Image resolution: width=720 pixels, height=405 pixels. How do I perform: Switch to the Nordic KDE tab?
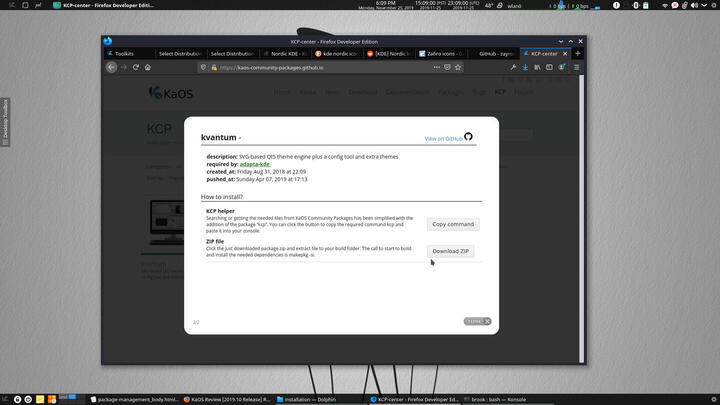(x=286, y=54)
